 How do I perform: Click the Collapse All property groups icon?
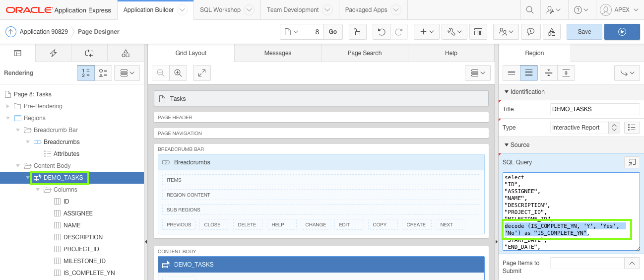click(548, 73)
